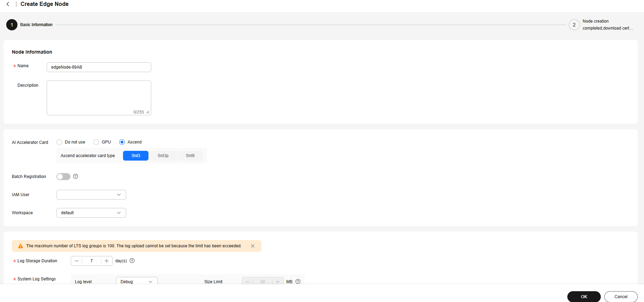Image resolution: width=644 pixels, height=302 pixels.
Task: Dismiss the LTS log groups warning
Action: [253, 246]
